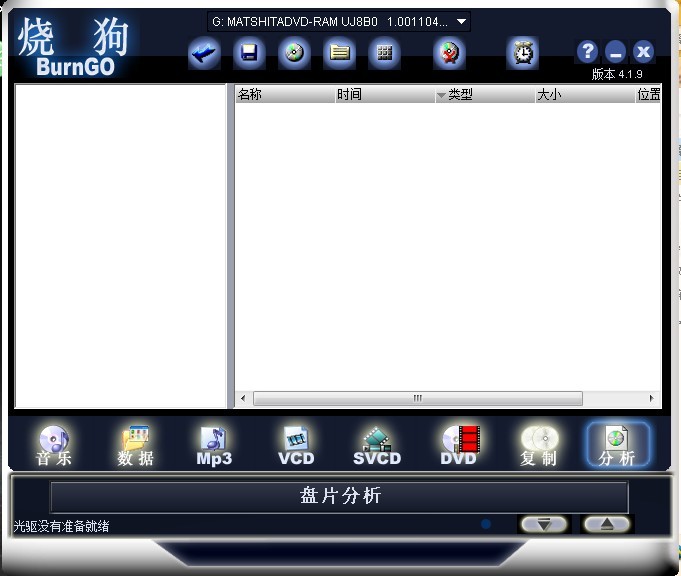This screenshot has height=576, width=681.
Task: Click the yellow list view icon
Action: (339, 54)
